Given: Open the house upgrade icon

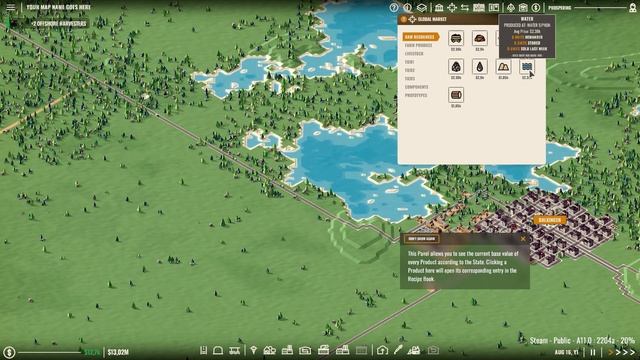Looking at the screenshot, I should [x=382, y=350].
